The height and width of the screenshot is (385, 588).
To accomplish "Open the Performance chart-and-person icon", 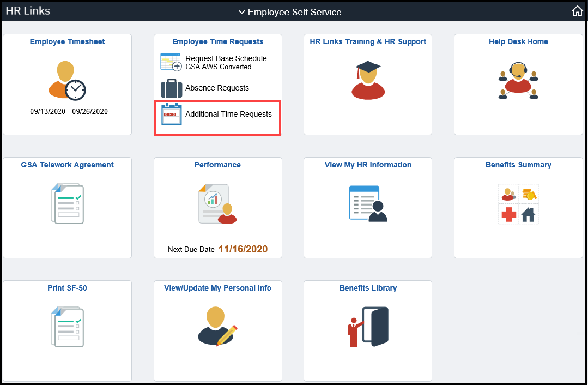I will pos(217,204).
